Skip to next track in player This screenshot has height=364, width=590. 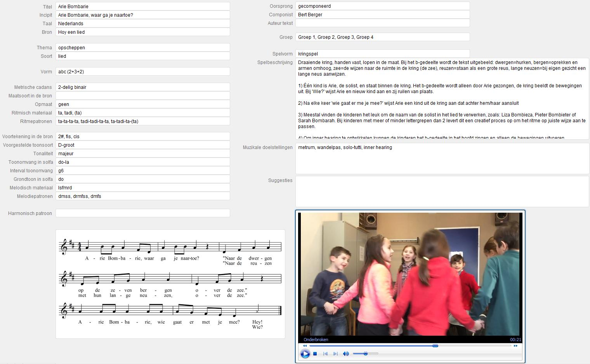click(335, 354)
